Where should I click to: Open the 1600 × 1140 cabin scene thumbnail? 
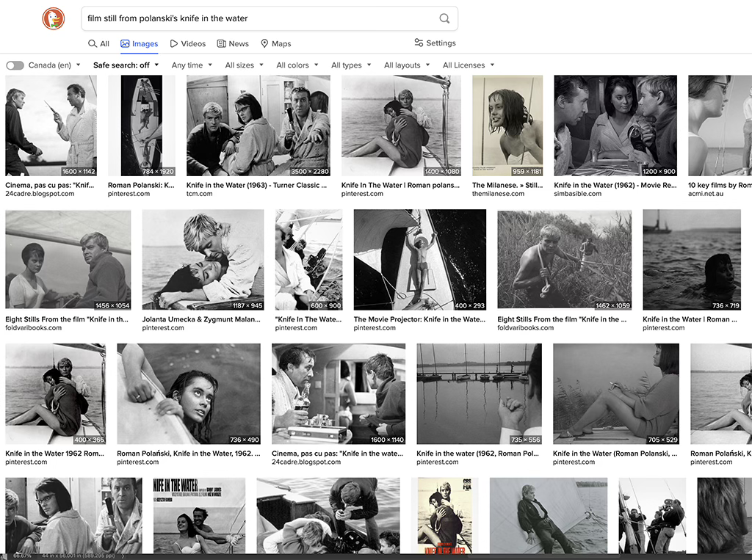tap(339, 393)
